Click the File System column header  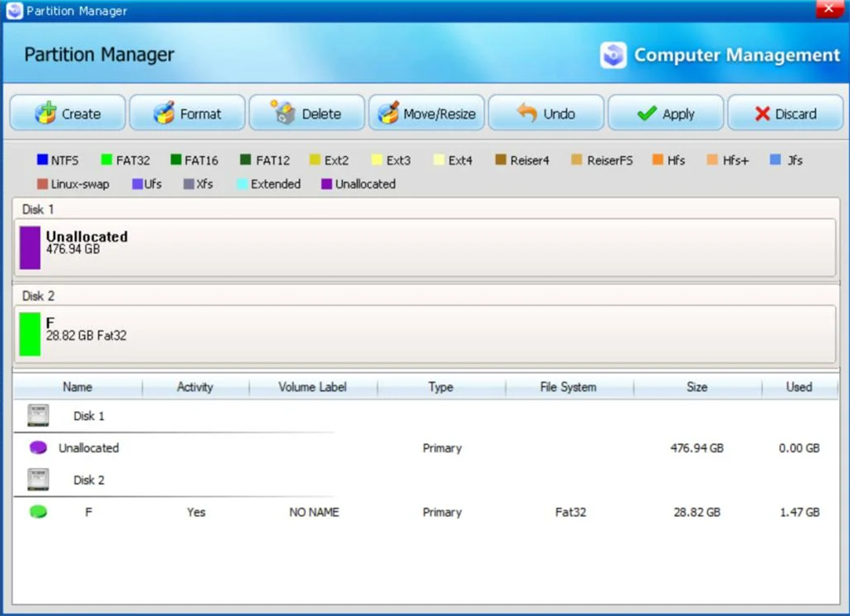[568, 387]
